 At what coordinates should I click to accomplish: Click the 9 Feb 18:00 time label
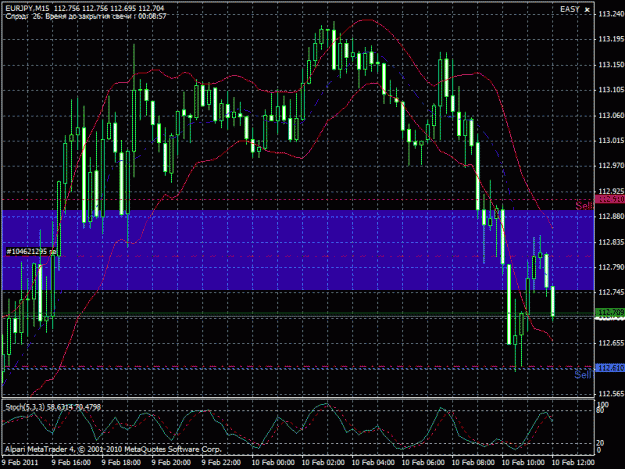click(121, 463)
